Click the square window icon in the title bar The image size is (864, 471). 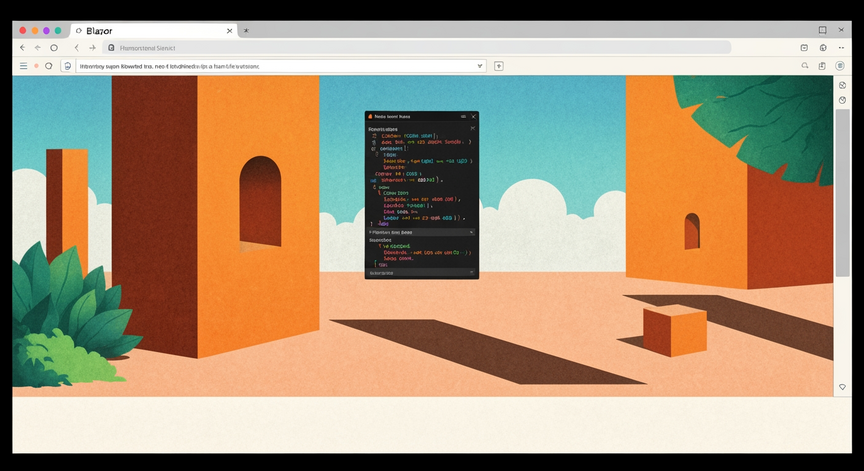pos(822,30)
